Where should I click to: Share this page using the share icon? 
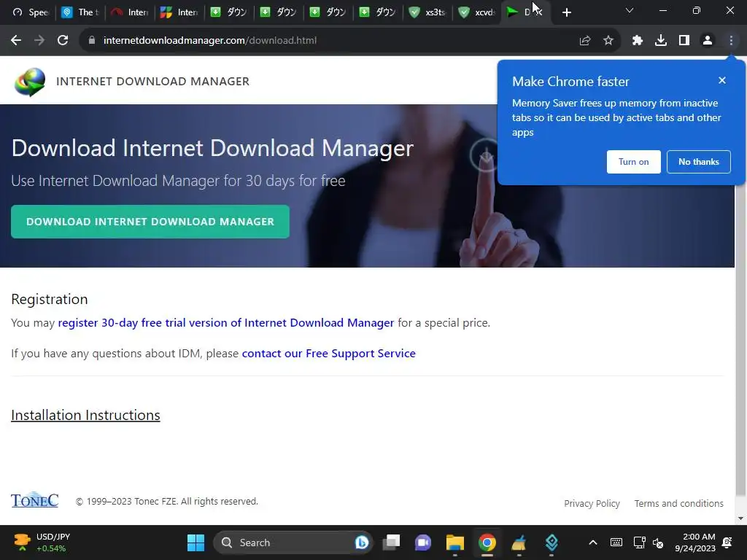tap(585, 41)
